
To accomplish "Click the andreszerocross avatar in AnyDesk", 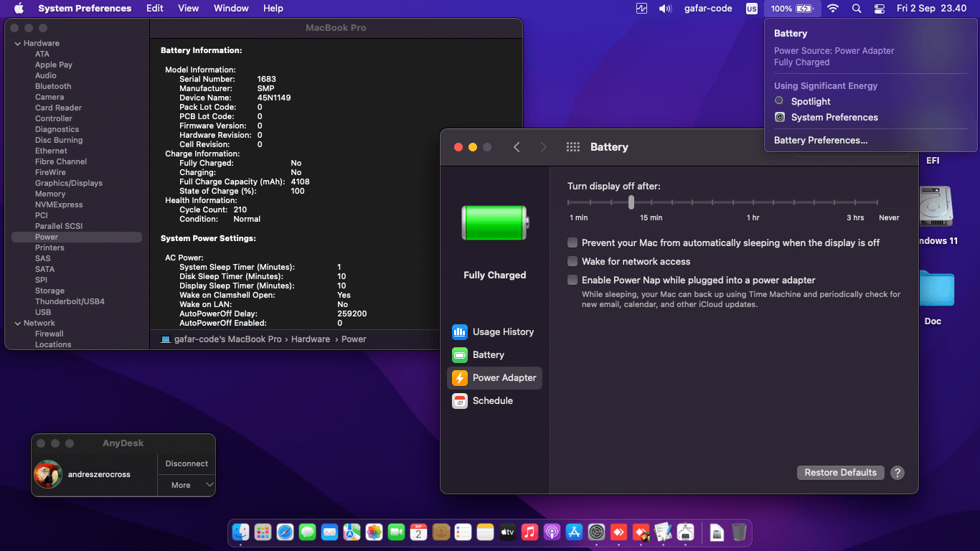I will [48, 474].
